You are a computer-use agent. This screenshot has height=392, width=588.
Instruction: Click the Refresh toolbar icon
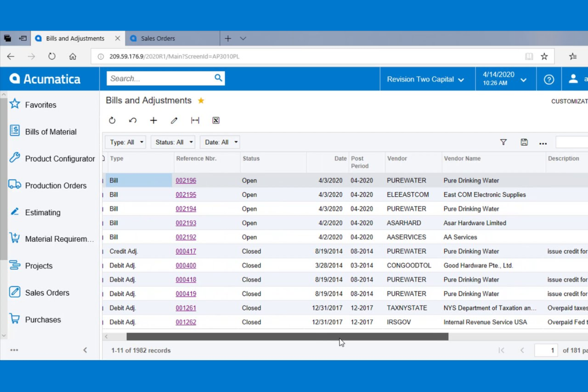click(x=112, y=120)
